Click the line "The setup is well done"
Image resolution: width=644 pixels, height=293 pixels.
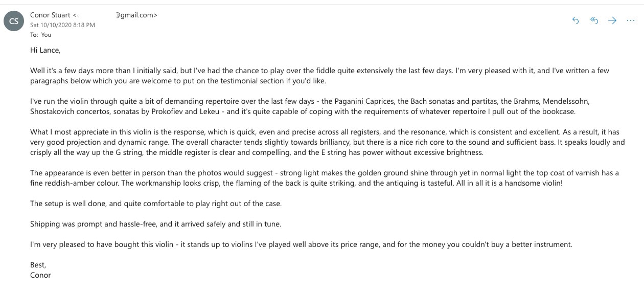pyautogui.click(x=156, y=204)
